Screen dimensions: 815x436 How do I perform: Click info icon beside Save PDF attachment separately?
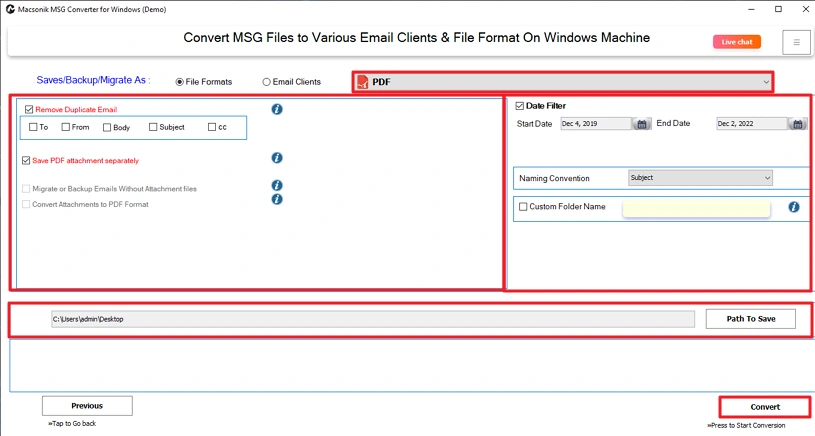[277, 158]
